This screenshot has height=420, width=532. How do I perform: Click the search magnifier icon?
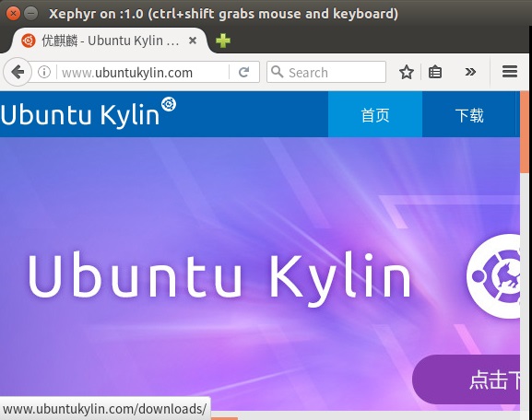(278, 72)
